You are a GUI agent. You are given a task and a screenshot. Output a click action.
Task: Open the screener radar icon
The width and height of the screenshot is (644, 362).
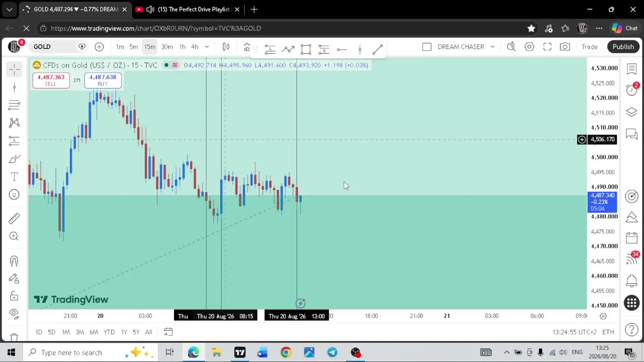tap(631, 196)
